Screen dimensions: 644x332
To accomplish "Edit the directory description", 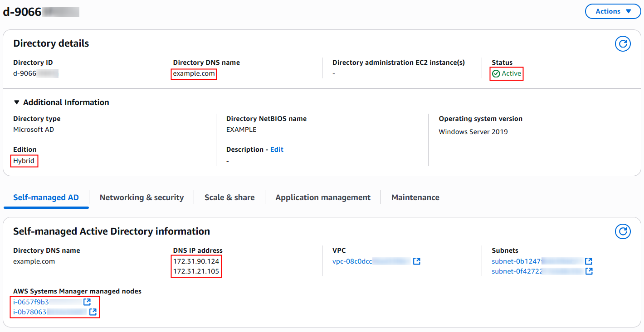I will pos(277,149).
